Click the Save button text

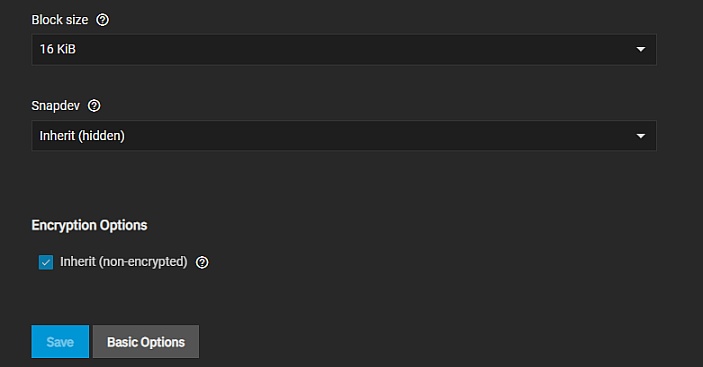coord(60,342)
